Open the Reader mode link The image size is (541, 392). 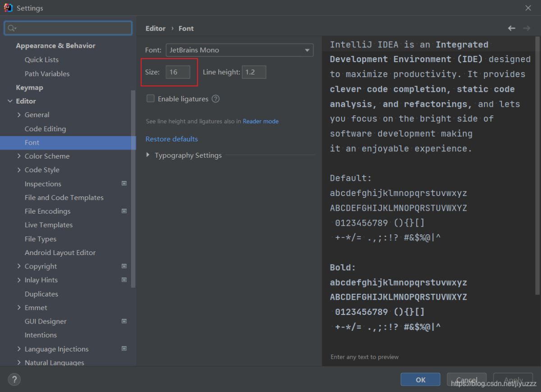click(x=261, y=121)
